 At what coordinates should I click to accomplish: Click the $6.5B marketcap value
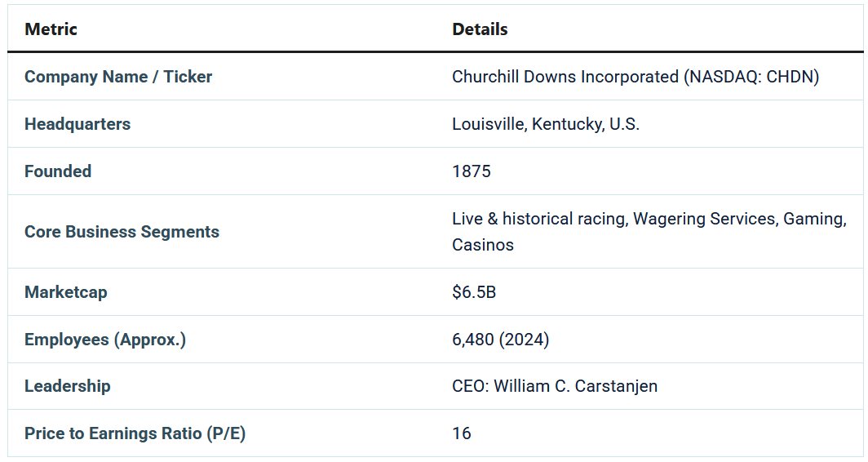(474, 292)
